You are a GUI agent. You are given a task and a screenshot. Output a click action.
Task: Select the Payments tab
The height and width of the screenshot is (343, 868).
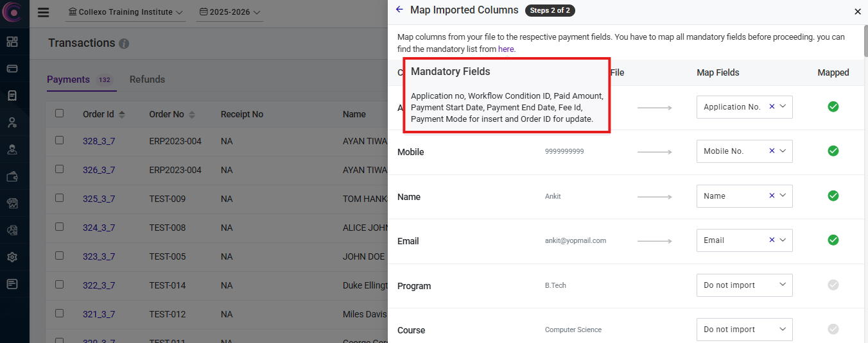[x=68, y=79]
